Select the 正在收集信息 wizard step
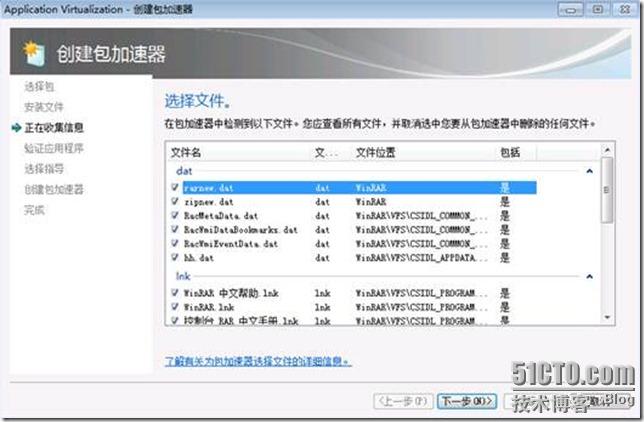Image resolution: width=644 pixels, height=422 pixels. (x=54, y=128)
